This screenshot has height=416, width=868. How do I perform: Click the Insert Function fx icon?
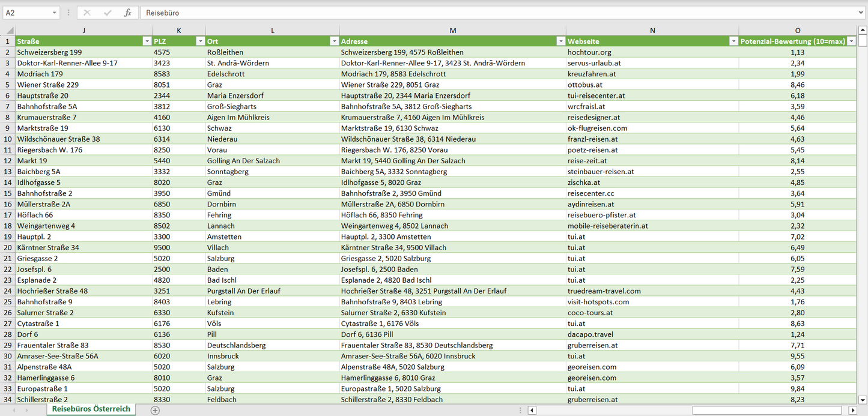[127, 13]
